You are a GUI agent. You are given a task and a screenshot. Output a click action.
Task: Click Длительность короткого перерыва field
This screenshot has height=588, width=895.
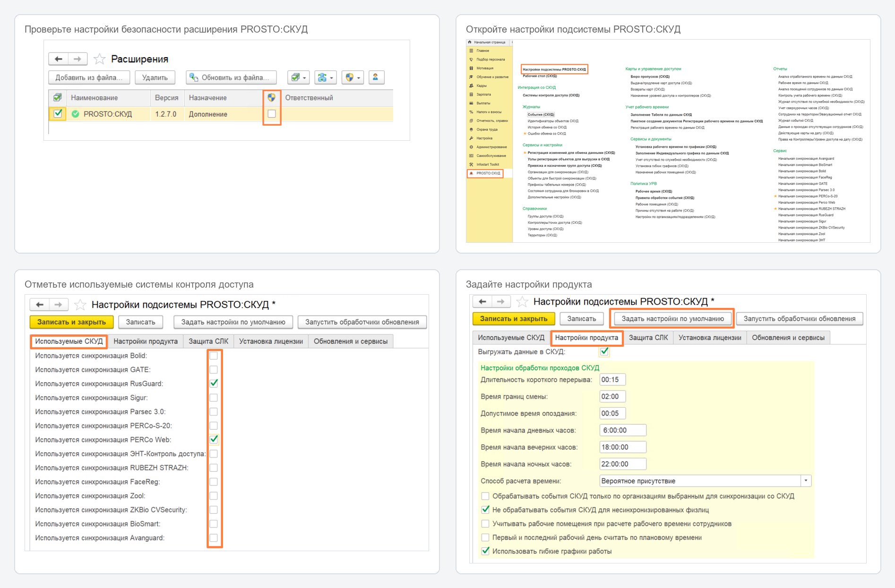pos(612,379)
